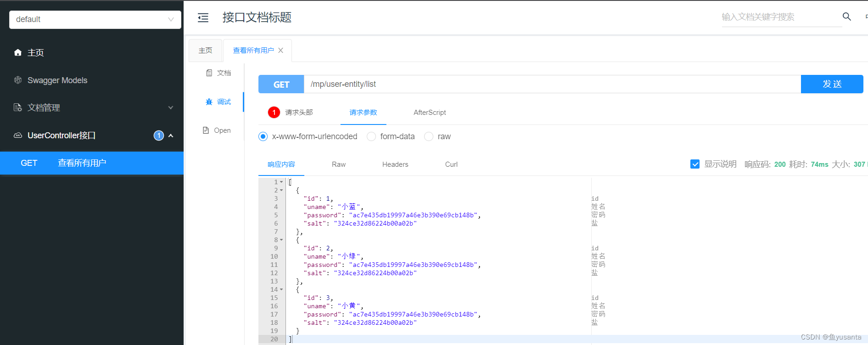Viewport: 868px width, 345px height.
Task: Open the default group dropdown
Action: coord(95,19)
